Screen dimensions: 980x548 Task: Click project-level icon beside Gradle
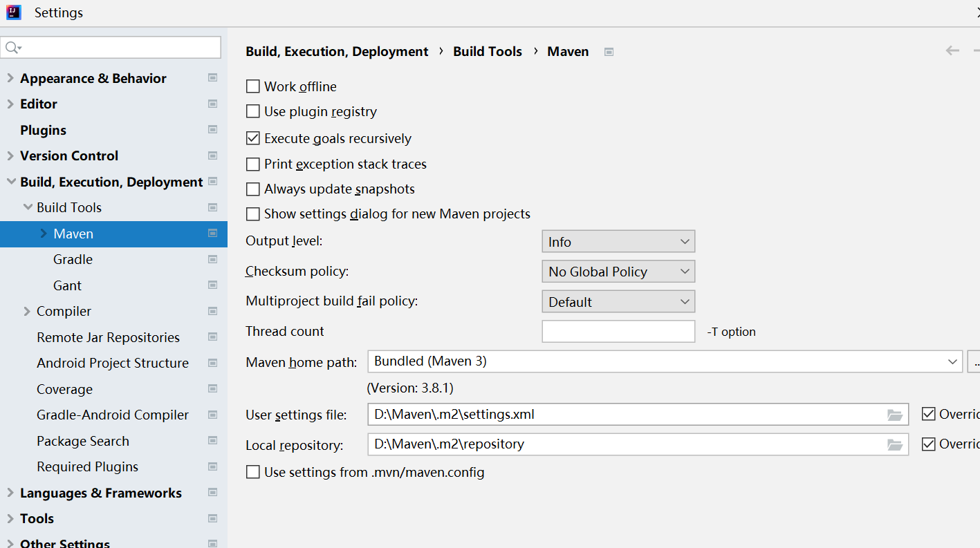213,259
